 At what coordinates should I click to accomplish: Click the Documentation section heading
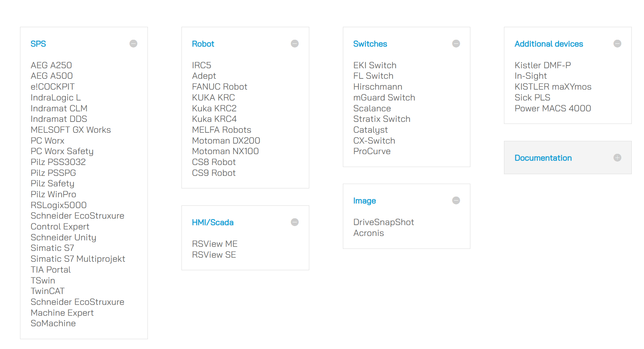pos(543,158)
